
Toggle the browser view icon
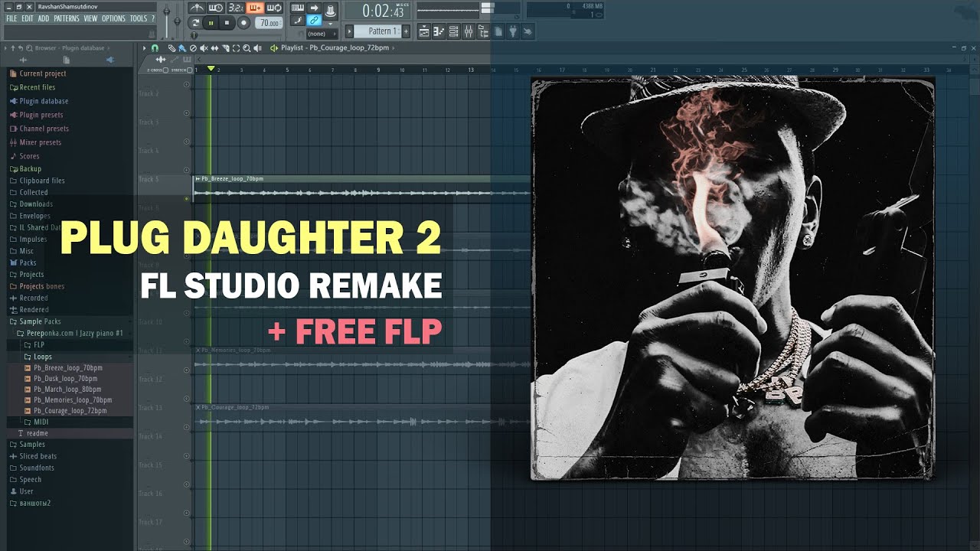tap(483, 31)
